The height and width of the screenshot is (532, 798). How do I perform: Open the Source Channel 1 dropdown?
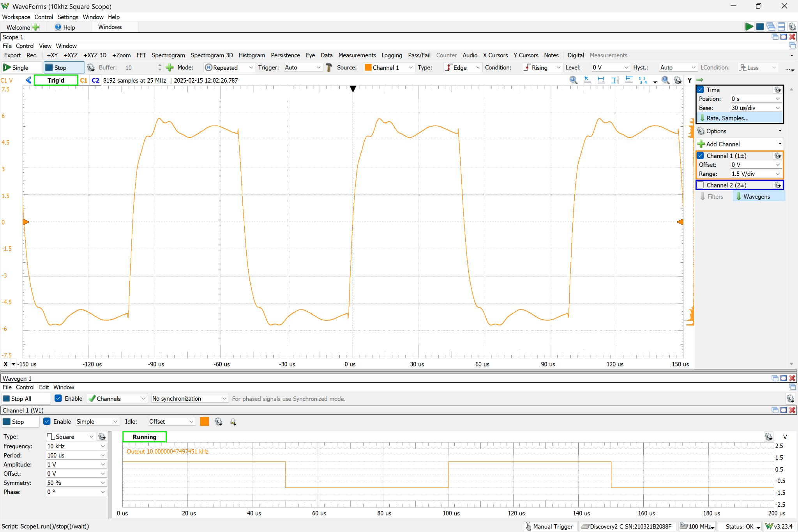point(388,67)
